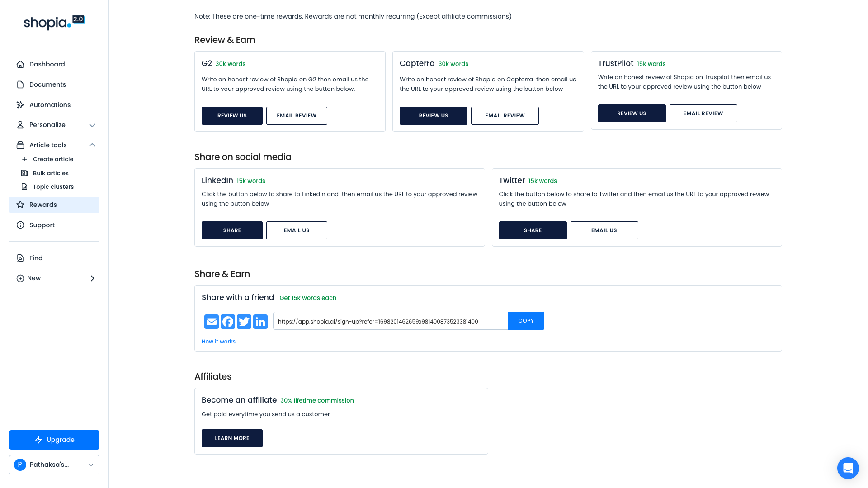Click the Upgrade button
Viewport: 868px width, 488px height.
click(x=54, y=440)
